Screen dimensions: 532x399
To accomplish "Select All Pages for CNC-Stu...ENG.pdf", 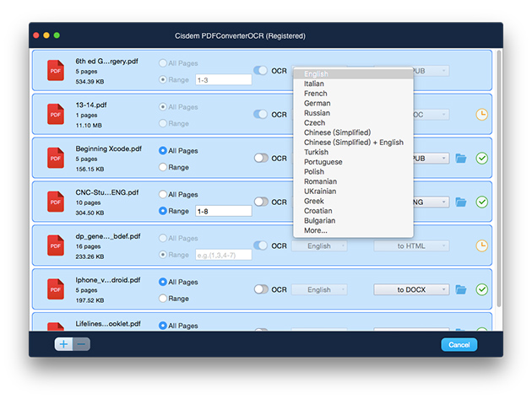I will [x=163, y=195].
